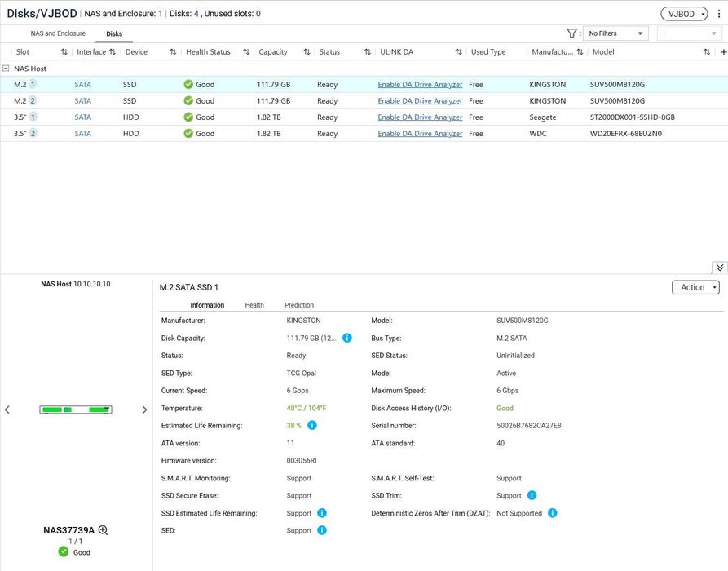Click the info icon beside SSD Trim Support
728x571 pixels.
point(532,495)
